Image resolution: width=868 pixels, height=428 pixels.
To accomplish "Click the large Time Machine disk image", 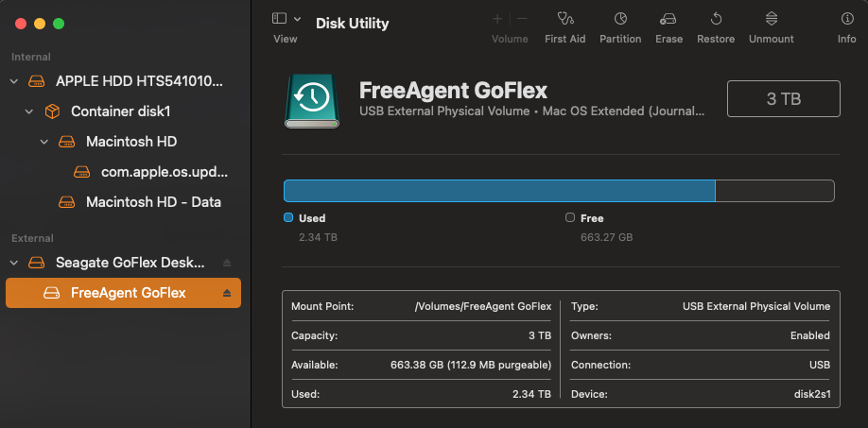I will point(312,101).
